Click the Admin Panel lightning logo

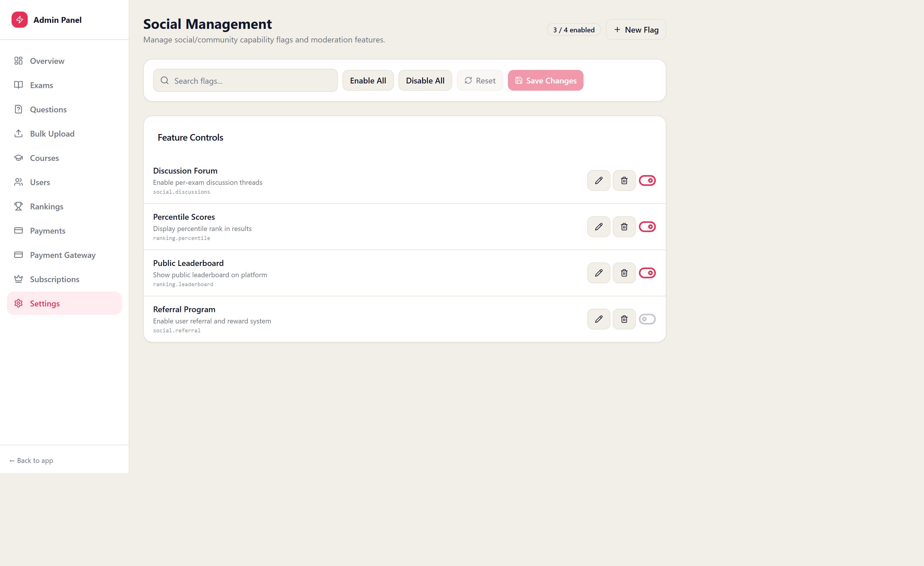[20, 20]
